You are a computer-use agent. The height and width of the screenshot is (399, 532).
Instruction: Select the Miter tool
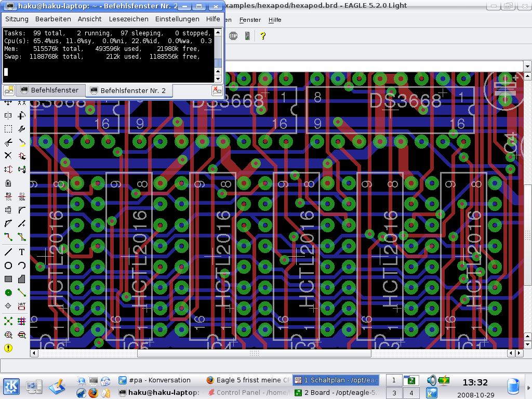click(22, 210)
